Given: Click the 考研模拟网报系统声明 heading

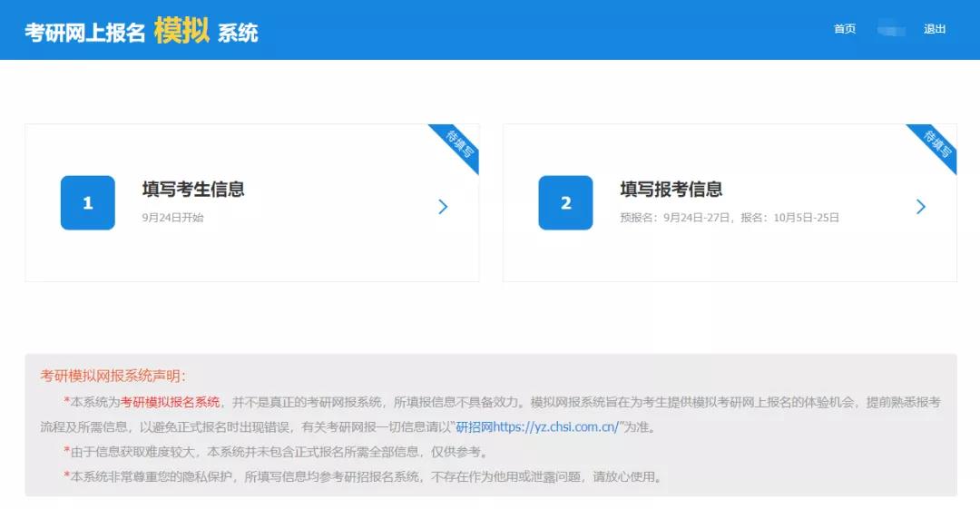Looking at the screenshot, I should click(x=113, y=376).
